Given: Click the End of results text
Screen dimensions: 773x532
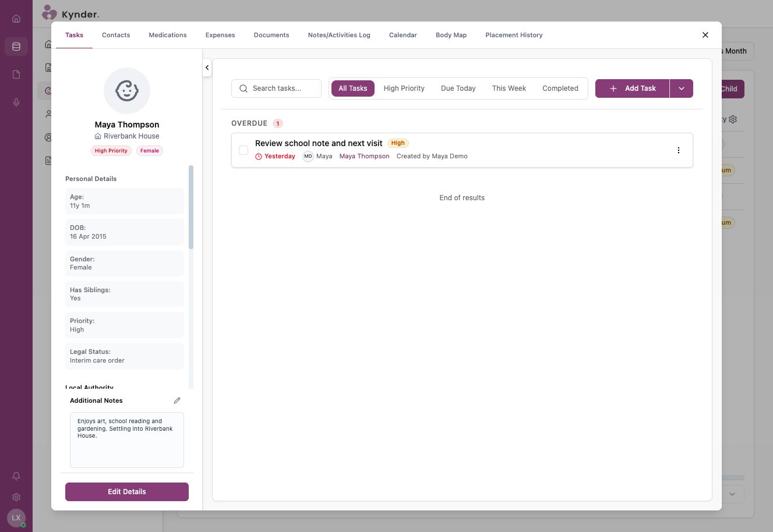Looking at the screenshot, I should click(x=462, y=198).
